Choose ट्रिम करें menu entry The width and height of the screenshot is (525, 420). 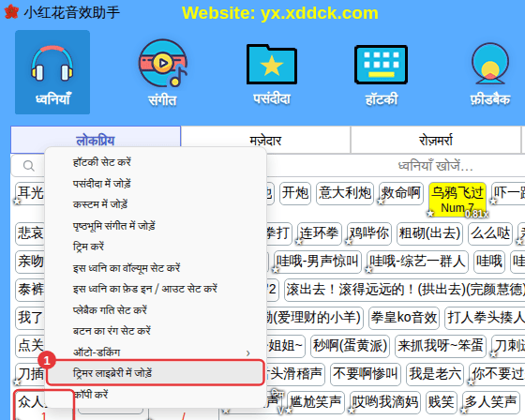156,247
